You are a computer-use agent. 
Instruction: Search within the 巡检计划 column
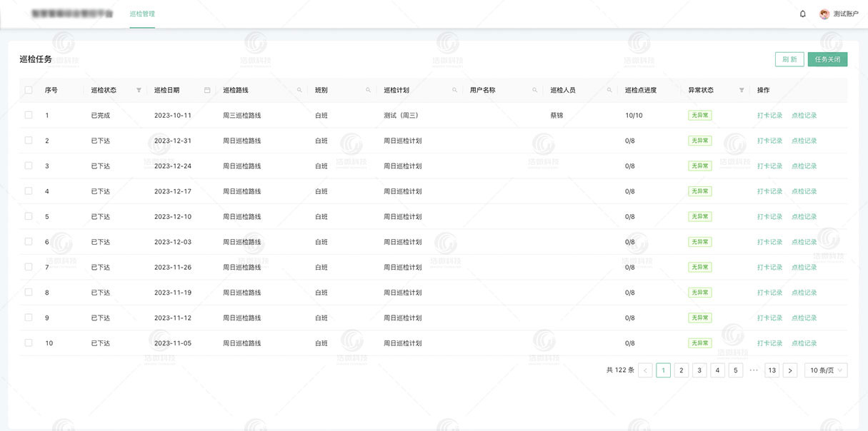point(454,91)
